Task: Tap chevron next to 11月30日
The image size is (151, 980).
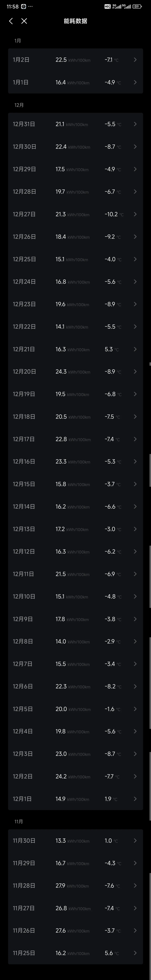Action: pyautogui.click(x=135, y=841)
